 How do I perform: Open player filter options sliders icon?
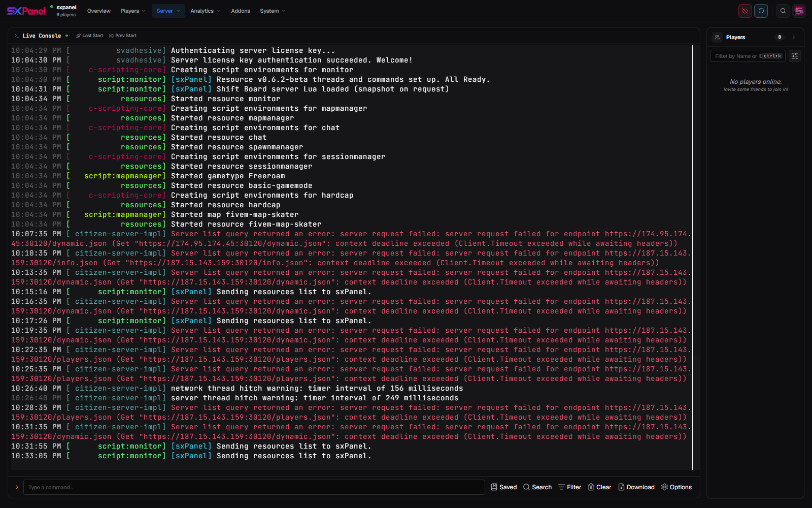(x=795, y=56)
